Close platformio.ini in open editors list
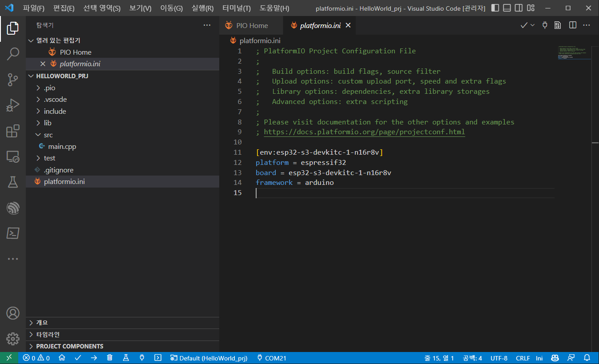Screen dimensions: 599x364 [x=43, y=64]
